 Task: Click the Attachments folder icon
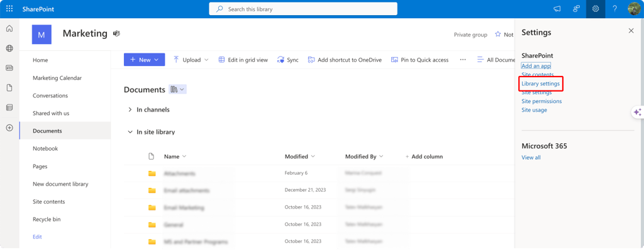point(152,173)
